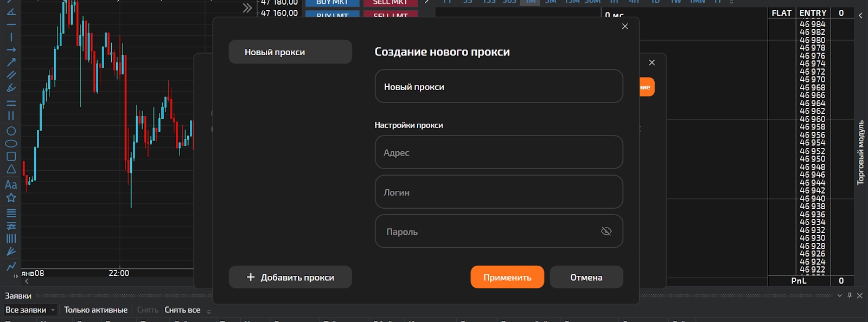Click the star marker tool
The image size is (868, 322).
[x=11, y=198]
